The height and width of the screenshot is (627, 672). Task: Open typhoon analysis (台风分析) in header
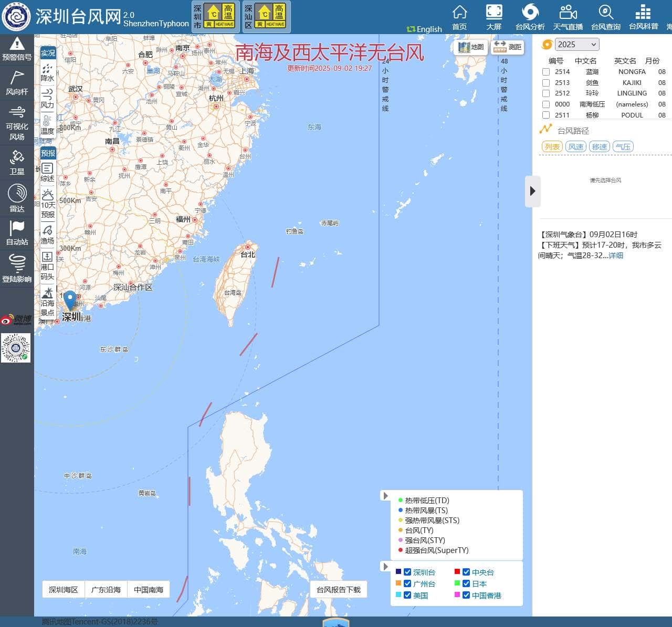tap(530, 17)
